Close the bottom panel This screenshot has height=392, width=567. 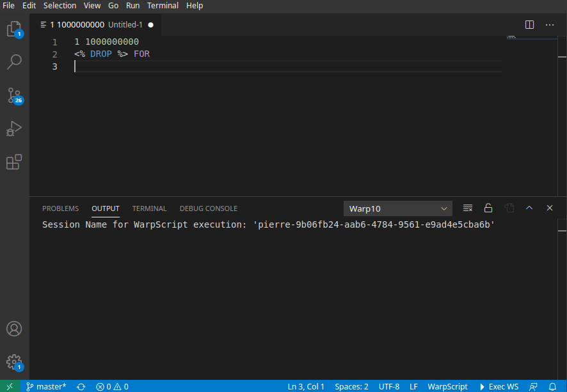550,208
